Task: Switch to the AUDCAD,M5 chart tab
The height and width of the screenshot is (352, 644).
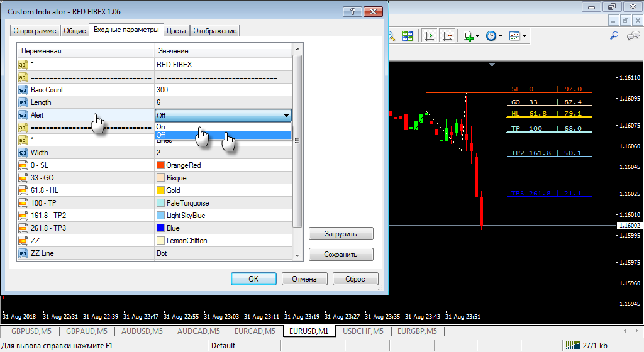Action: pos(198,331)
